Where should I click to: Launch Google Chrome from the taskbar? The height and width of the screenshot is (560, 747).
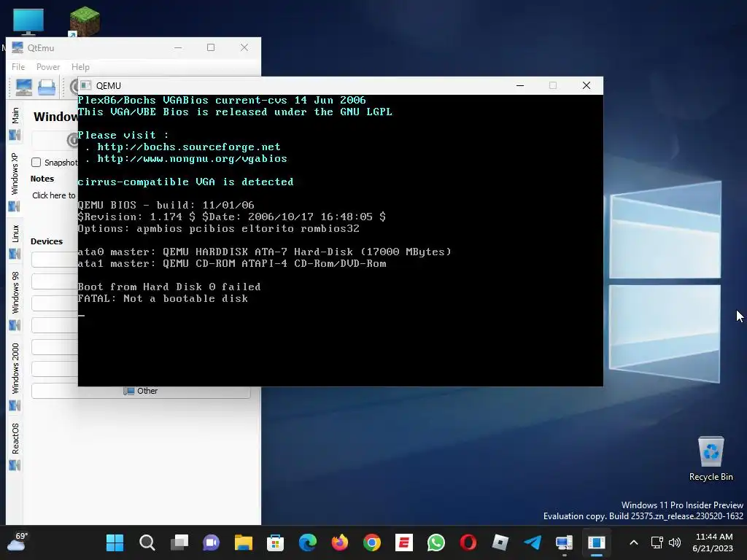point(372,542)
